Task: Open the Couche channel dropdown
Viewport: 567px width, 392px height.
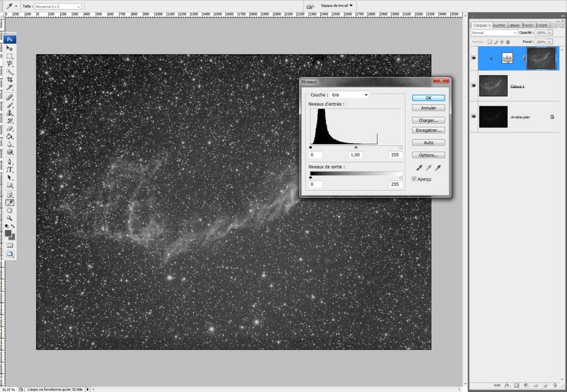Action: click(349, 95)
